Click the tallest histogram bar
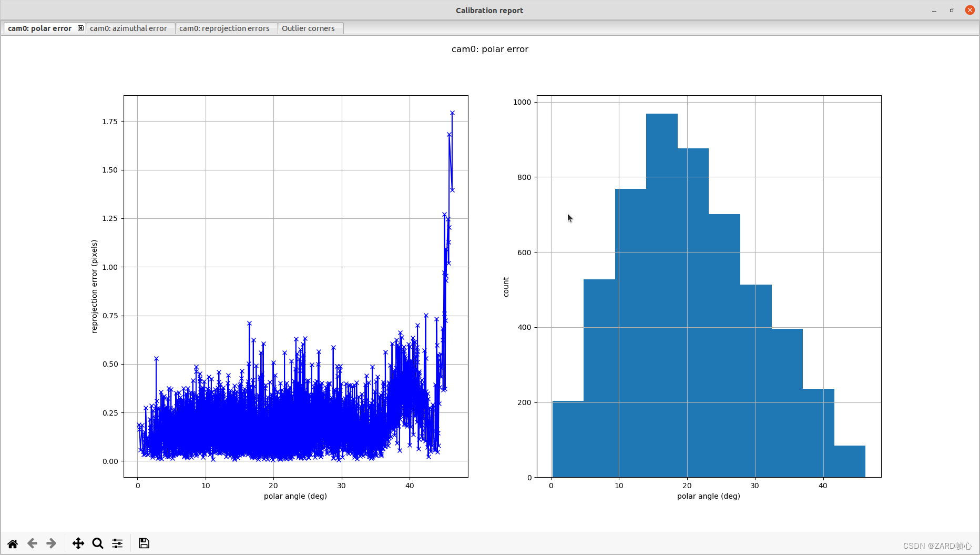This screenshot has height=555, width=980. click(662, 295)
